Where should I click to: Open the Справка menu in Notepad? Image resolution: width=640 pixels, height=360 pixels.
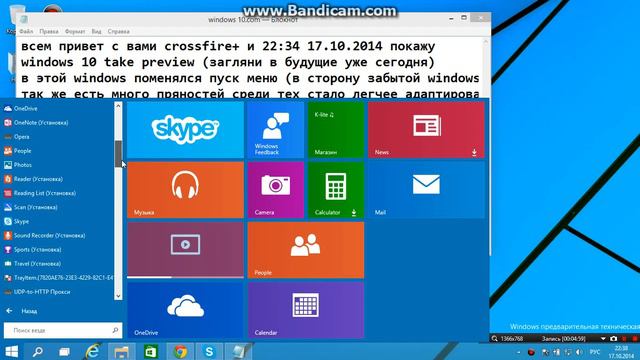(118, 31)
